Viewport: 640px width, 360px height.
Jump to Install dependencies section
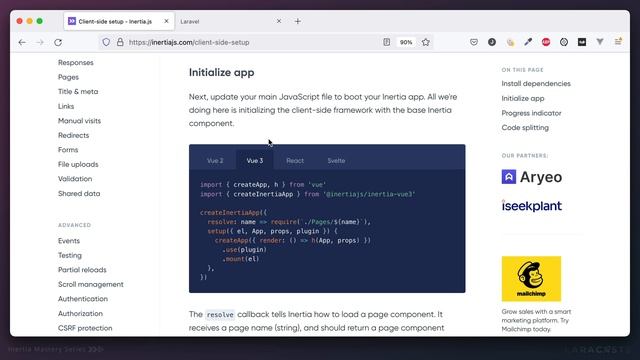pyautogui.click(x=536, y=84)
